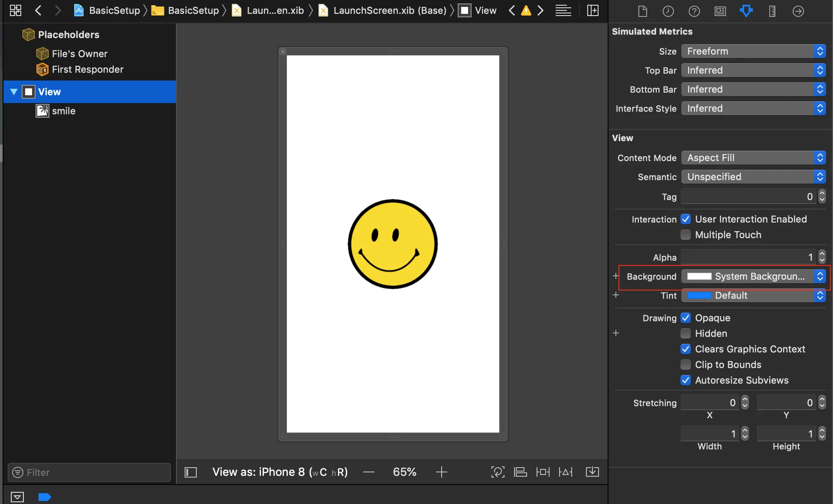Open Resolve Auto Layout Issues menu

pos(565,472)
